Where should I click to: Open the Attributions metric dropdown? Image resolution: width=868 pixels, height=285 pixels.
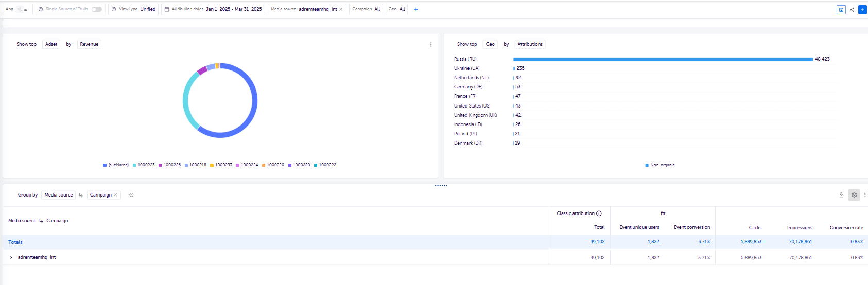click(530, 44)
